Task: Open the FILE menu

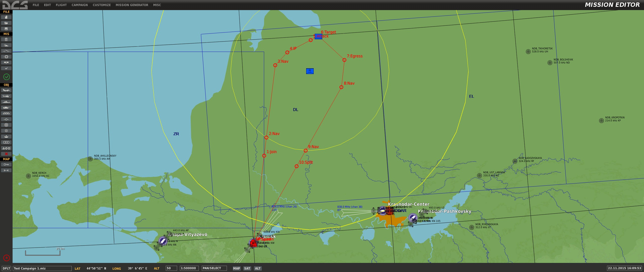Action: point(36,5)
